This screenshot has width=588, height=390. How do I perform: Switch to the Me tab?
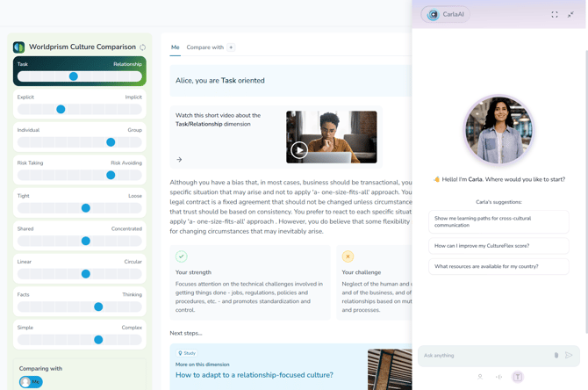tap(176, 47)
